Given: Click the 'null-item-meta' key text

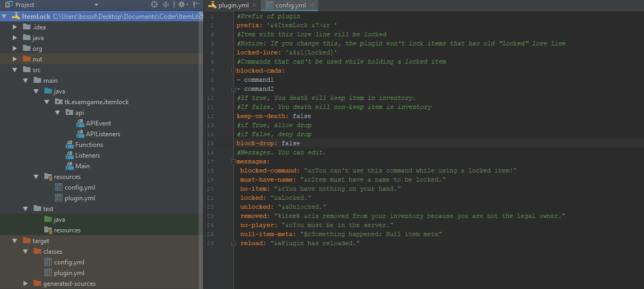Looking at the screenshot, I should [x=266, y=234].
